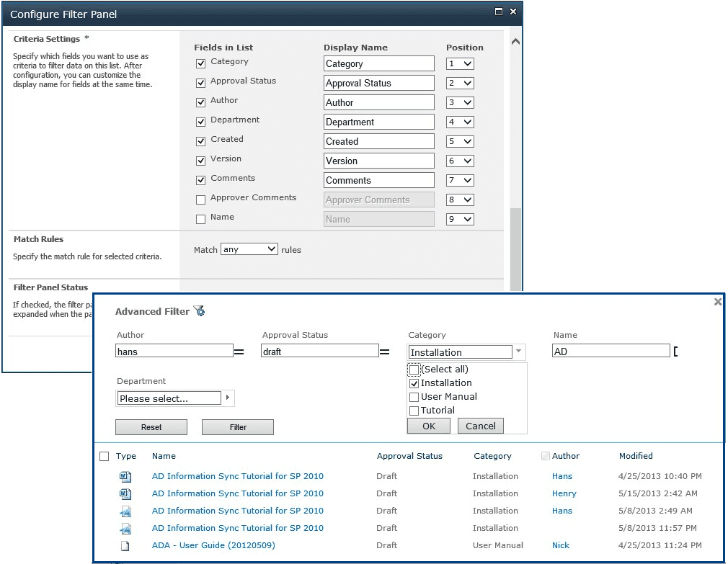
Task: Click the Configure dialog scrollbar thumb
Action: (x=515, y=249)
